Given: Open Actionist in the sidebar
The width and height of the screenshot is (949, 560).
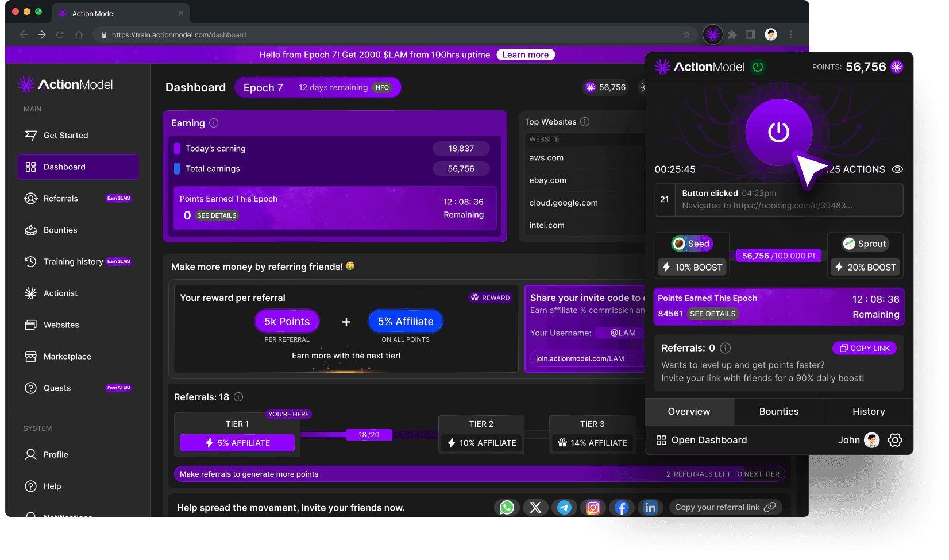Looking at the screenshot, I should 78,293.
